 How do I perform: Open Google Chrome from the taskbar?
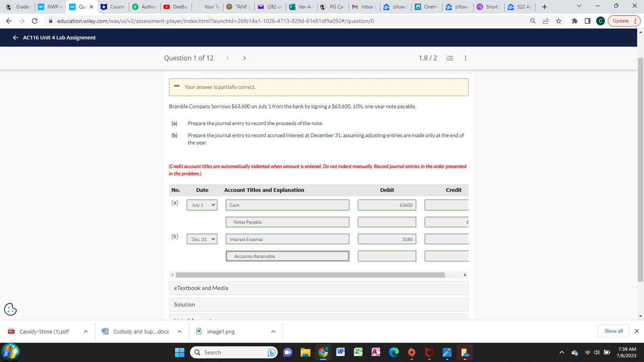(322, 352)
